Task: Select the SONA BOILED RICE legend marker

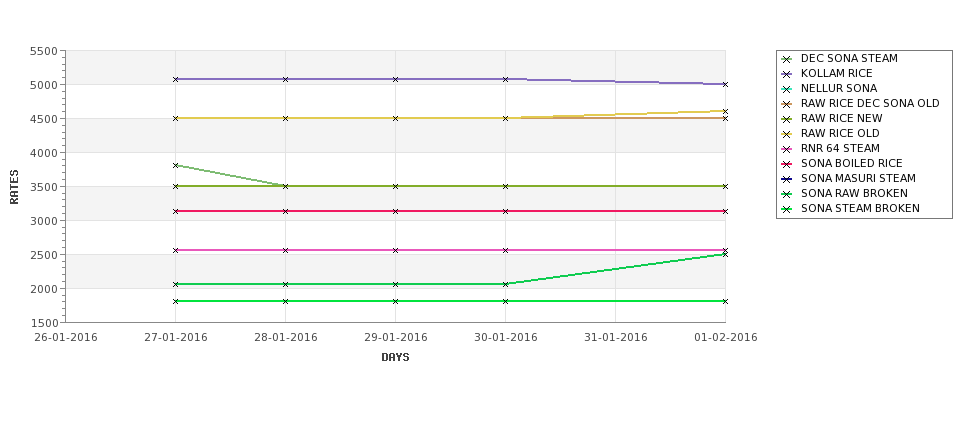Action: (787, 164)
